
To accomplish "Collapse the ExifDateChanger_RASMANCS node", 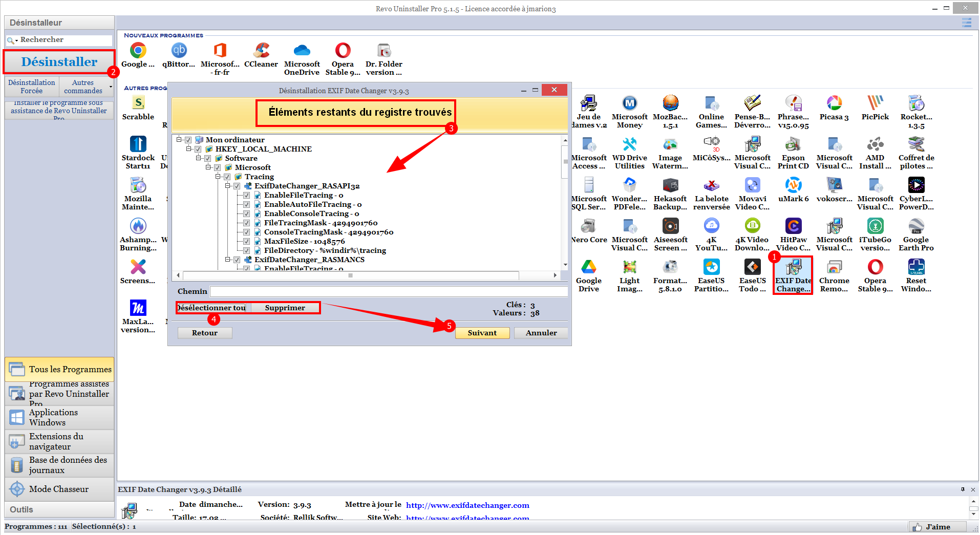I will pos(228,259).
